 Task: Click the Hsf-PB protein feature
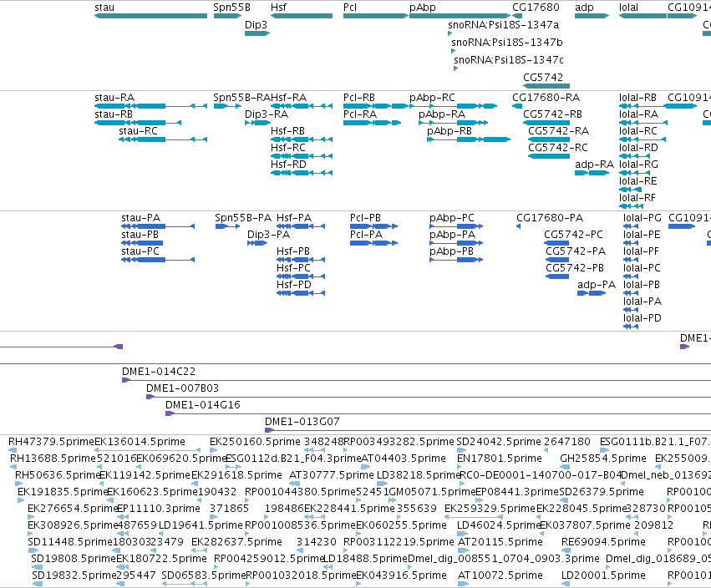pyautogui.click(x=301, y=260)
